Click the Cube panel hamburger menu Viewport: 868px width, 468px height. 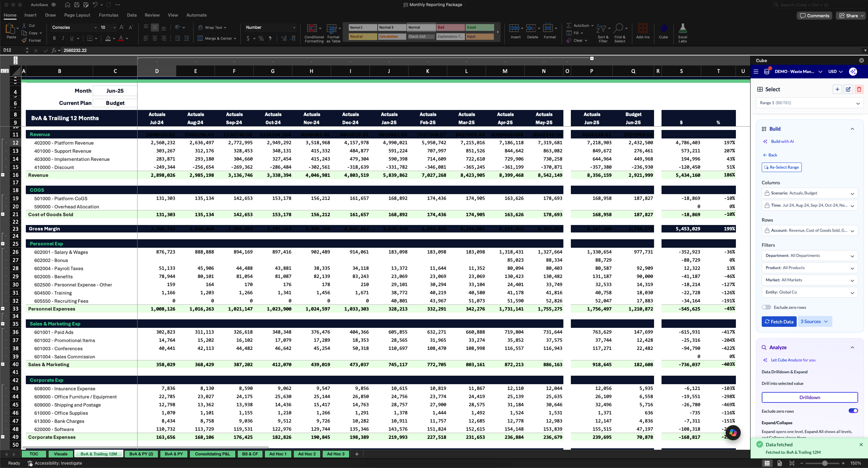click(756, 72)
